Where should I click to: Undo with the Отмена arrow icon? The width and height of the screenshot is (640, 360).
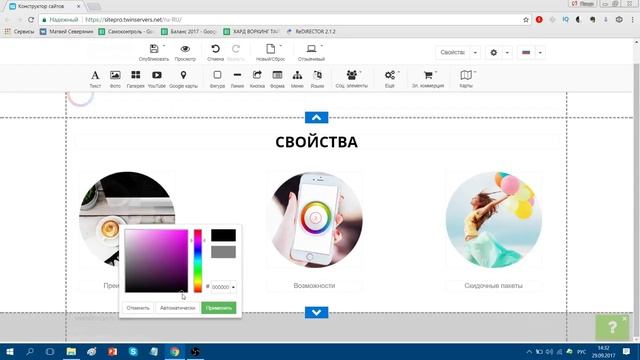click(x=215, y=49)
